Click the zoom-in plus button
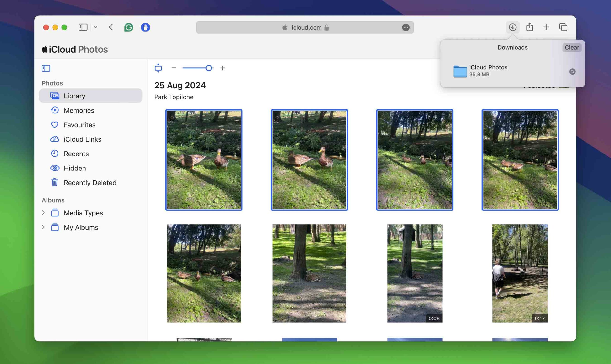 tap(222, 68)
